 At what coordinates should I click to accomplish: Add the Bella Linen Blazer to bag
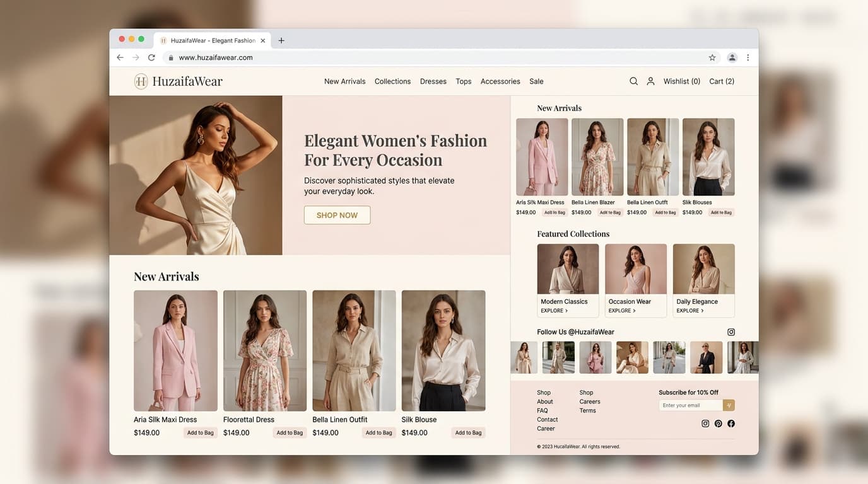click(610, 212)
